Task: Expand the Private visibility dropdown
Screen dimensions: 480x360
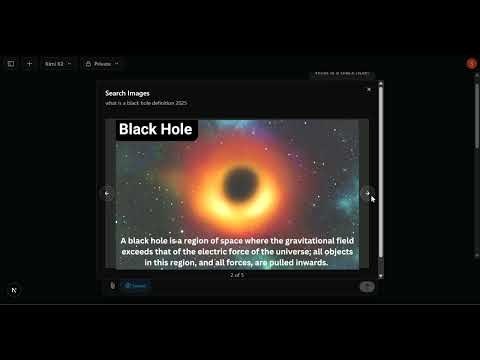Action: tap(102, 64)
